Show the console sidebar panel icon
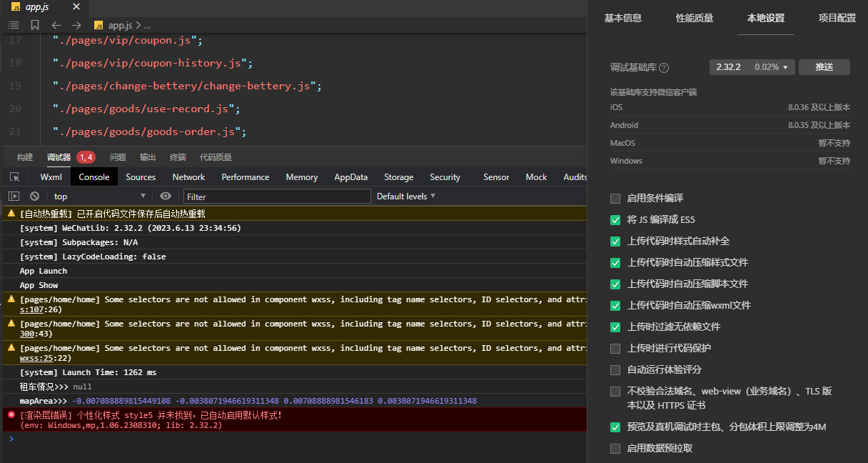 click(x=14, y=196)
